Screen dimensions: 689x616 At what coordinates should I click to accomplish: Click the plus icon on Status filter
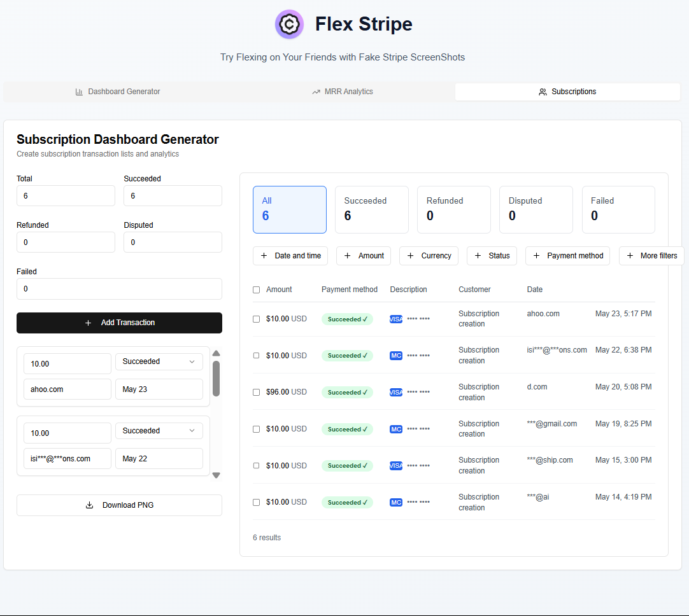pyautogui.click(x=478, y=256)
